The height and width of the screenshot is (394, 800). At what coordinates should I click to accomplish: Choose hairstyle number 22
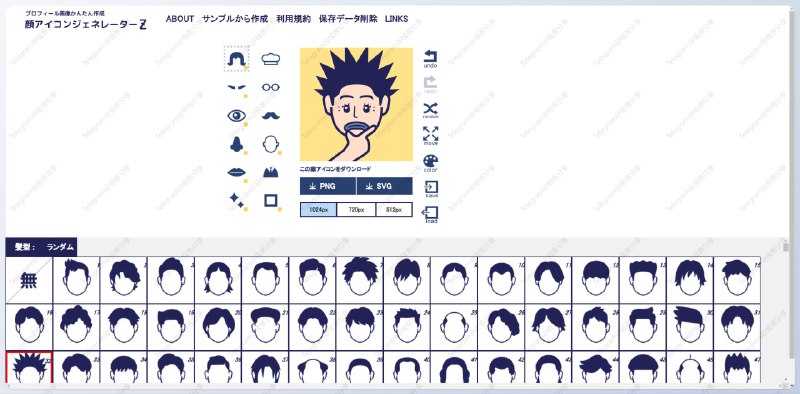pyautogui.click(x=312, y=327)
